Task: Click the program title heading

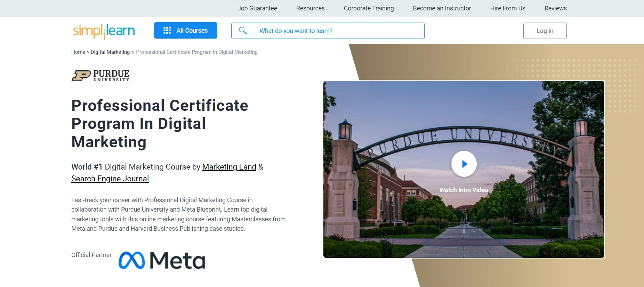Action: tap(160, 124)
